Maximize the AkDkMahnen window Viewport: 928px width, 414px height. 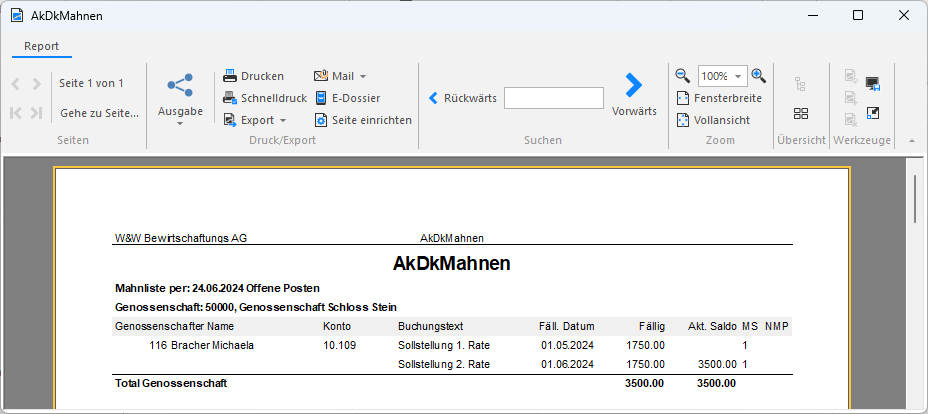857,15
